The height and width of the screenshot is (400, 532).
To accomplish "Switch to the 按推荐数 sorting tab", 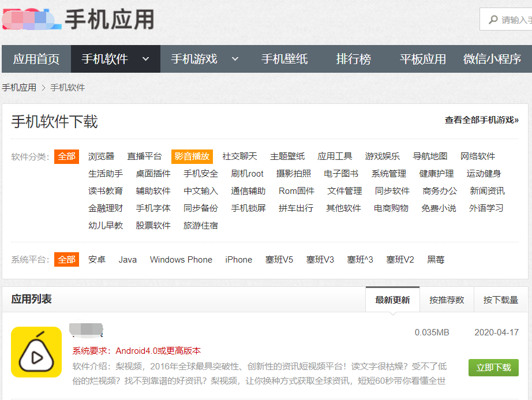I will click(447, 299).
